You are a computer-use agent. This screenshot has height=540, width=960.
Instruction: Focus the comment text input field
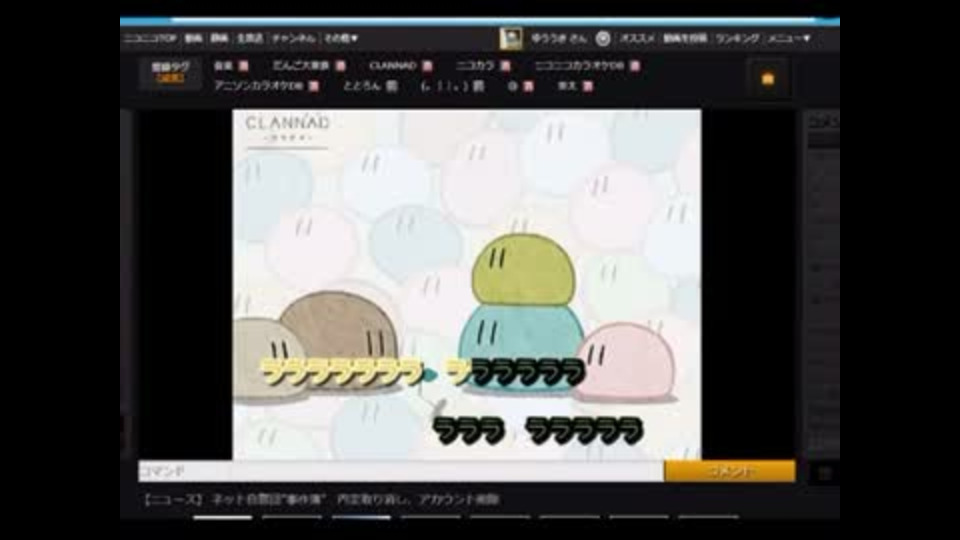click(447, 471)
